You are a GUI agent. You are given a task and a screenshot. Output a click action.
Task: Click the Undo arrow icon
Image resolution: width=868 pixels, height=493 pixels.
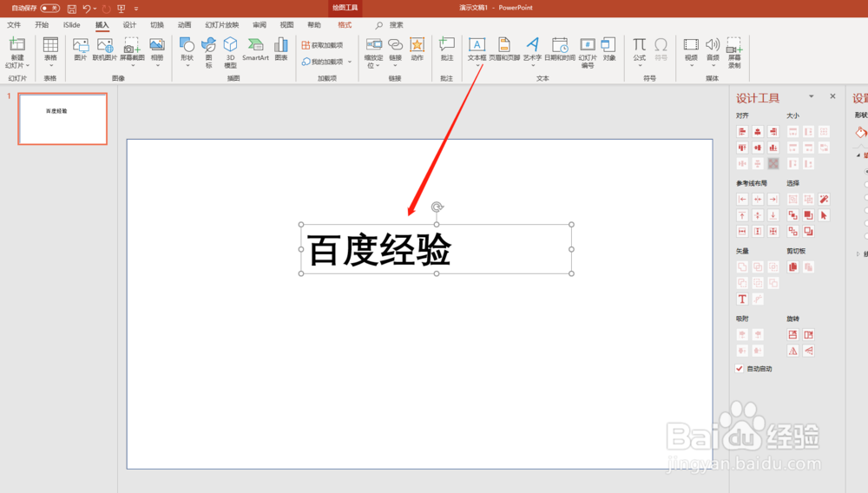[x=86, y=9]
